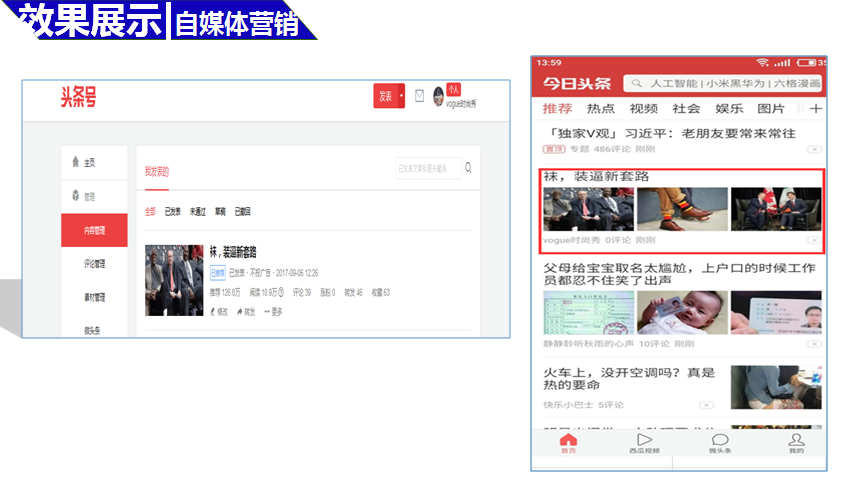Click the 已推荐 tag on the article
Screen dimensions: 848x478
pyautogui.click(x=217, y=273)
